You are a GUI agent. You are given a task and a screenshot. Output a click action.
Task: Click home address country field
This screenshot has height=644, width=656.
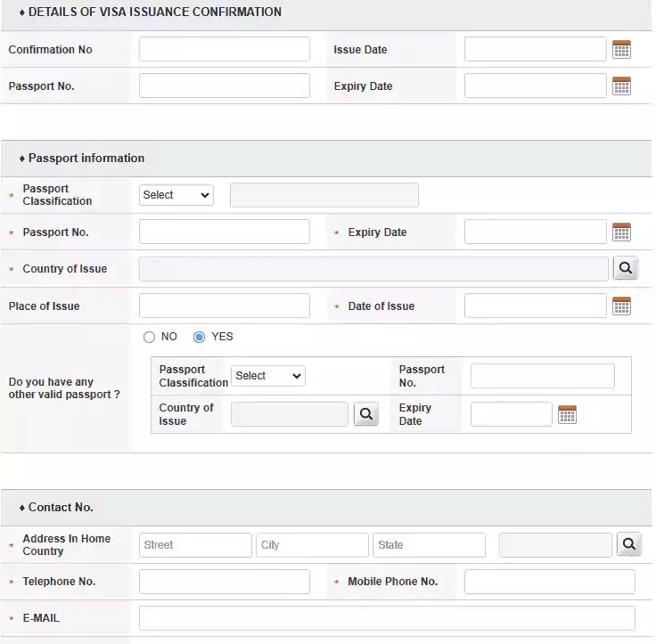click(555, 545)
